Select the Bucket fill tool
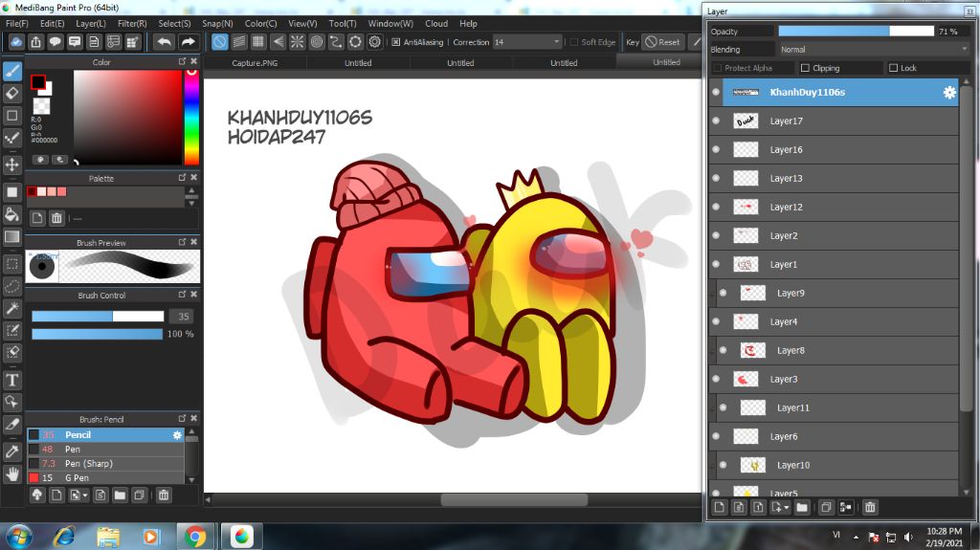The image size is (980, 550). [x=11, y=214]
